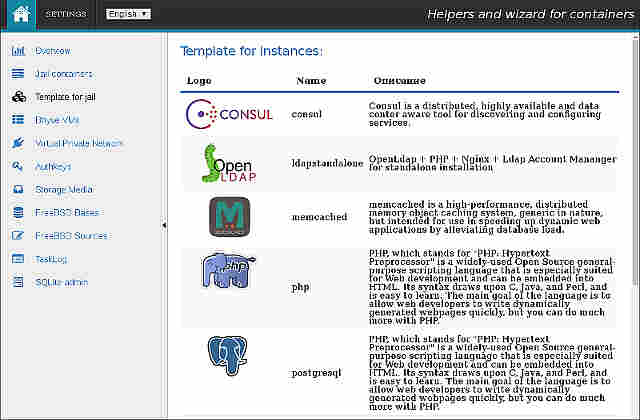Click the PostgreSQL elephant logo

[x=228, y=355]
